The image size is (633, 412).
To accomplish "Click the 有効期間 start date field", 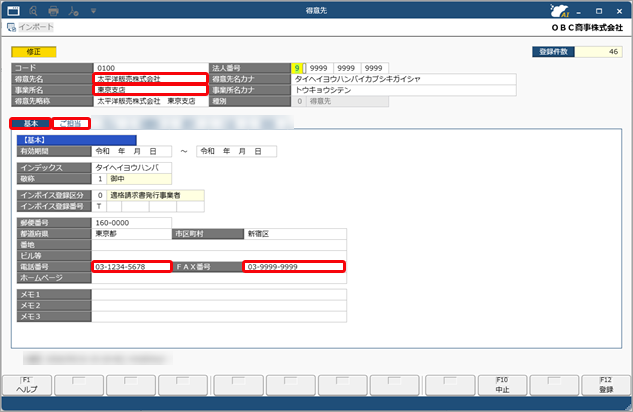I will tap(132, 151).
